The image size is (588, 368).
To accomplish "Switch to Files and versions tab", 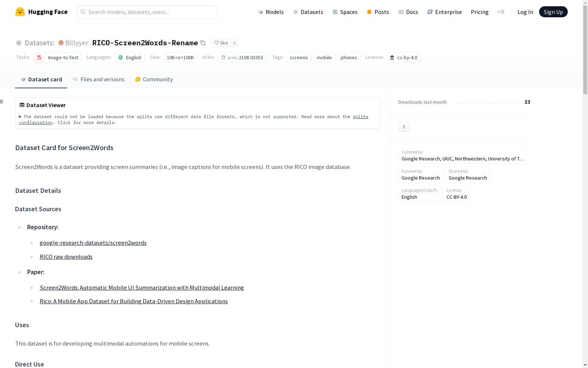I will coord(98,79).
